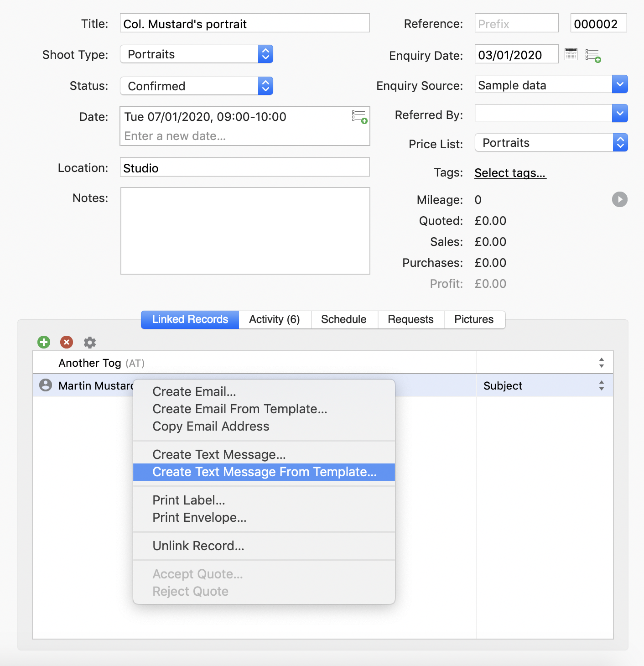The height and width of the screenshot is (666, 644).
Task: Open the Shoot Type dropdown
Action: tap(197, 54)
